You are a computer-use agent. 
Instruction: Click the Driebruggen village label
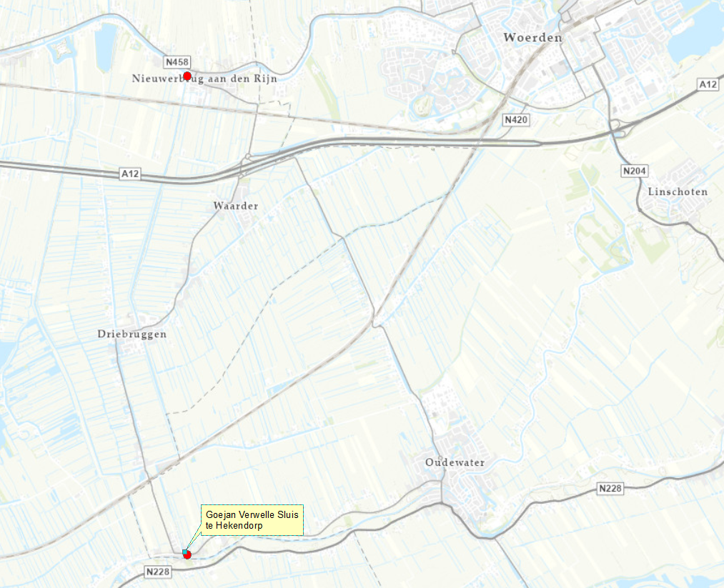tap(132, 334)
